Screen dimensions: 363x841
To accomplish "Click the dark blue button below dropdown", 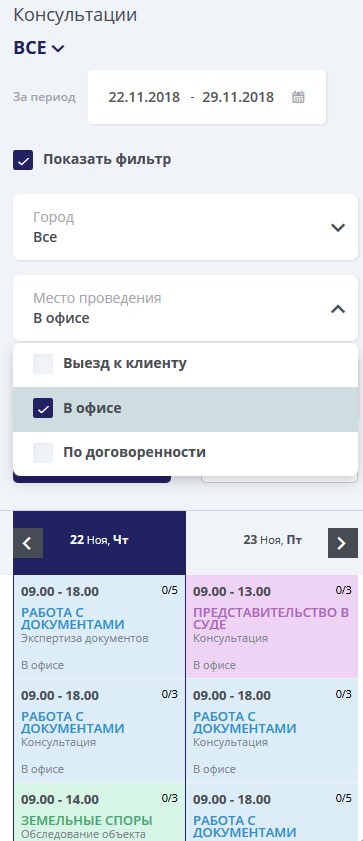I will (92, 479).
